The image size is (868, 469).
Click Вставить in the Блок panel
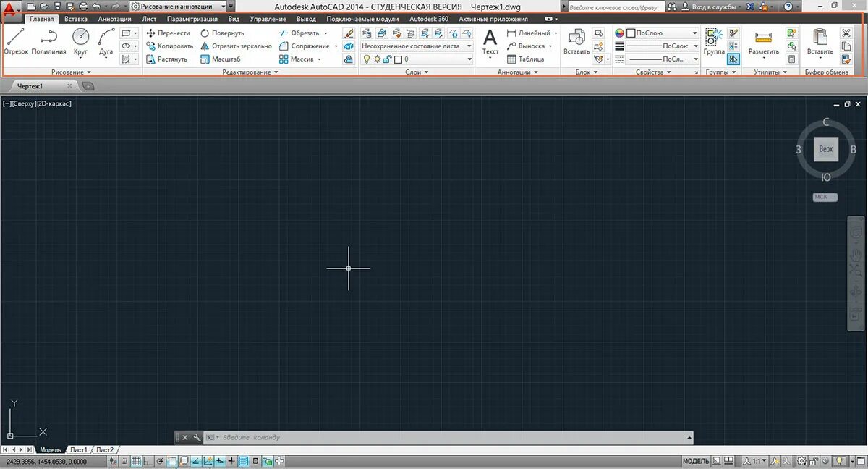point(576,42)
